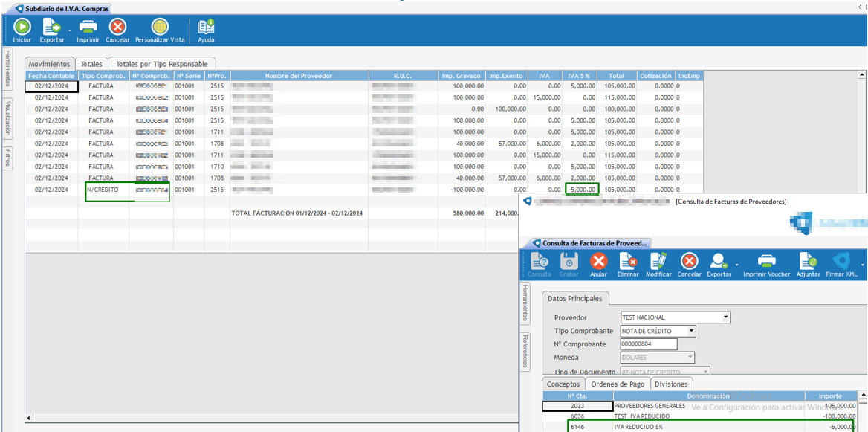868x432 pixels.
Task: Open Personalizar Vista grid icon
Action: click(x=160, y=28)
